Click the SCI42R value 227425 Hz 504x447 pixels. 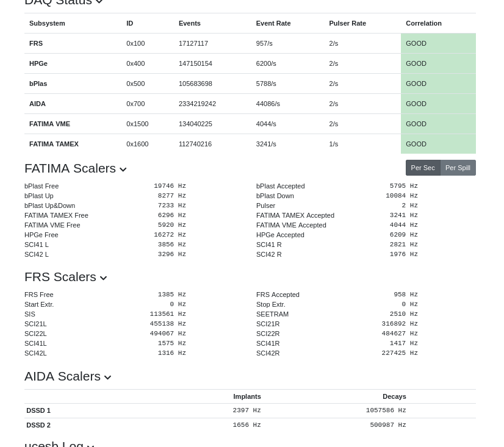[400, 353]
